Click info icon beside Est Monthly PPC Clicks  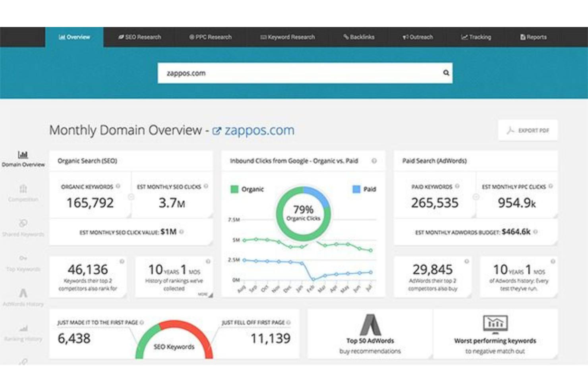pos(551,186)
